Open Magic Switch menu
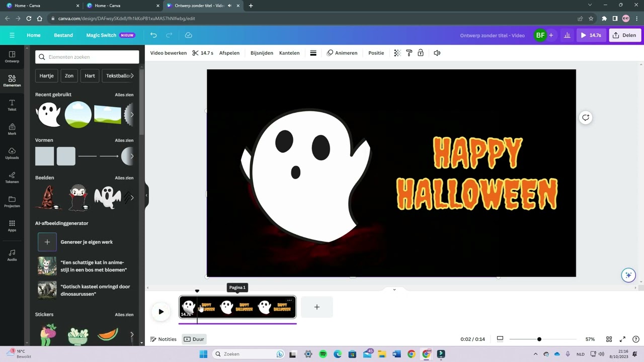Image resolution: width=644 pixels, height=362 pixels. click(110, 35)
